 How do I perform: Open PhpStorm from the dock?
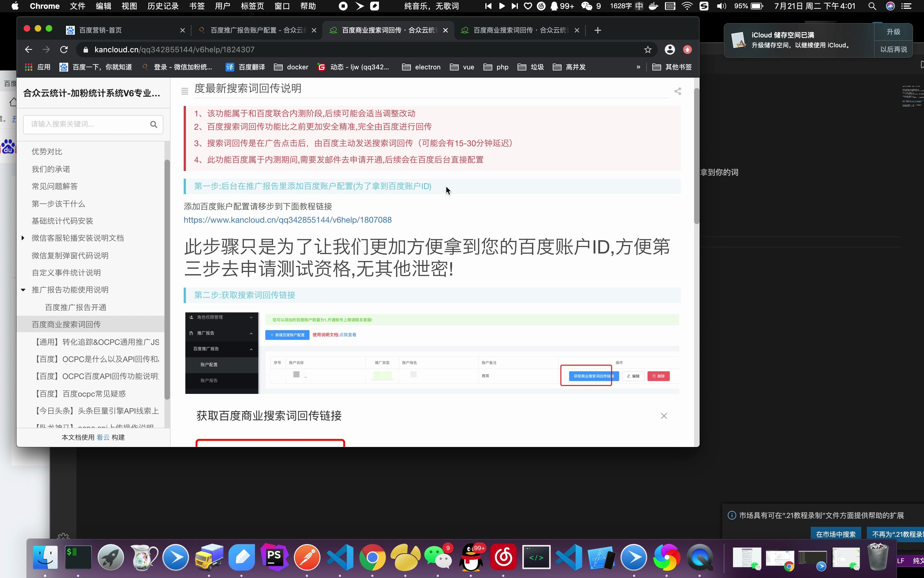[x=274, y=557]
